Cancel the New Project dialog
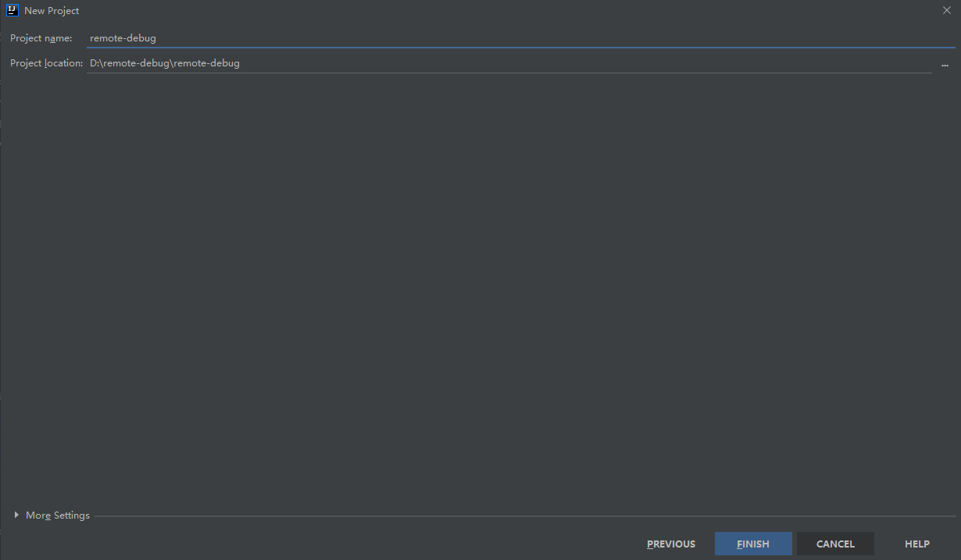Viewport: 961px width, 560px height. 835,544
